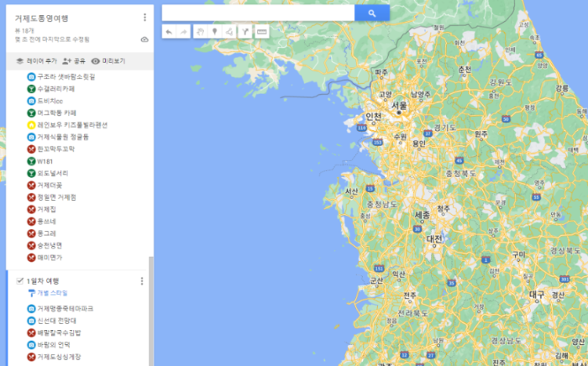Click the restaurant icon next to 거제도싱싱게장
Viewport: 588px width, 366px height.
pos(32,357)
